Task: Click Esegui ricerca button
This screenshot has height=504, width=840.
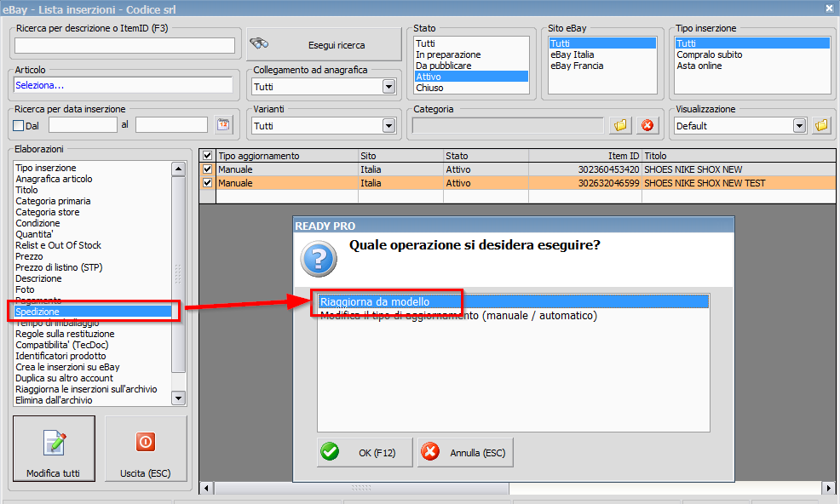Action: click(x=324, y=44)
